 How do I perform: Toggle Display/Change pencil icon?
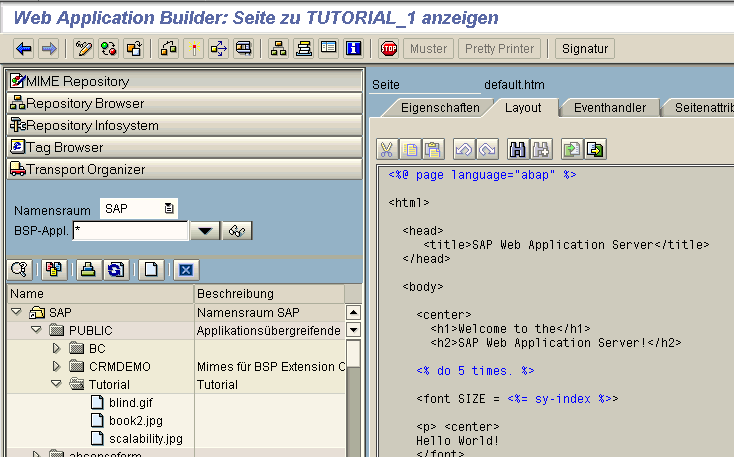pos(84,48)
